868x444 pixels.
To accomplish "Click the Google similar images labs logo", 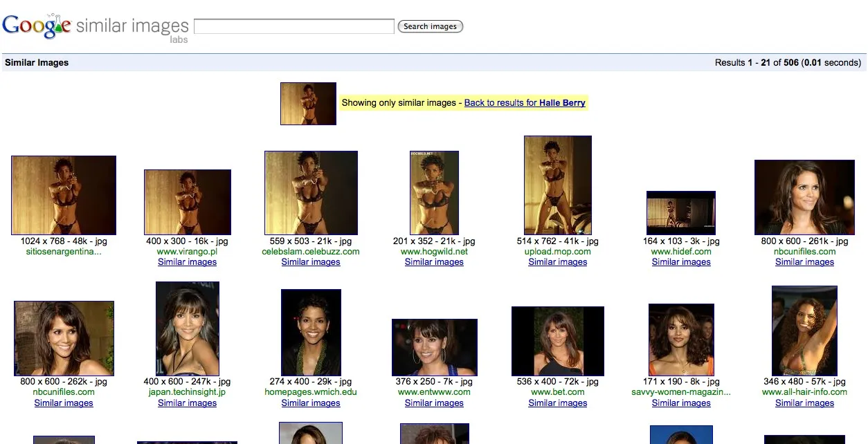I will pyautogui.click(x=96, y=27).
